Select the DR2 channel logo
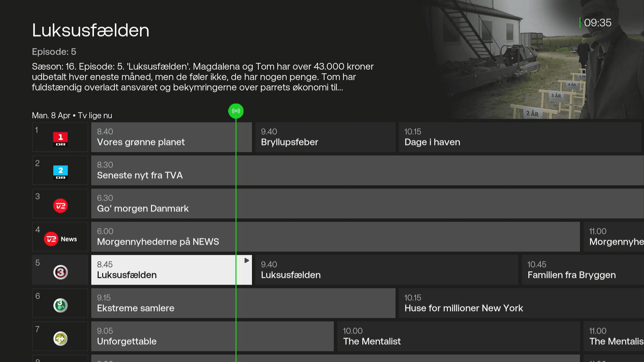644x362 pixels. click(60, 172)
